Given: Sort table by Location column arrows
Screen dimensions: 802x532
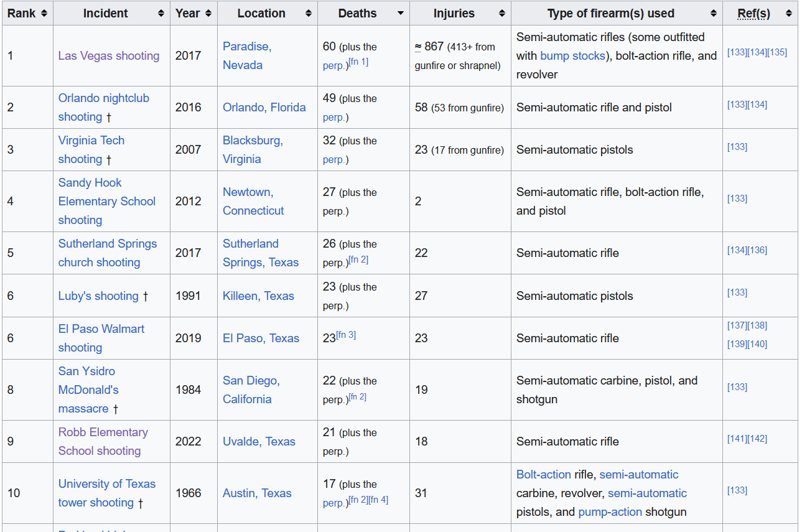Looking at the screenshot, I should coord(309,13).
